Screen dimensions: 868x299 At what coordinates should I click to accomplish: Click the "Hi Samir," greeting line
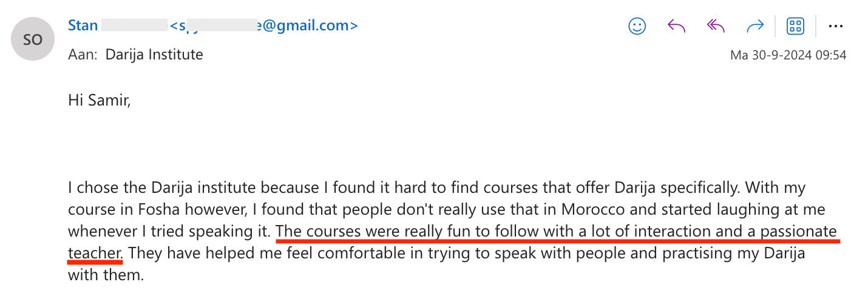[100, 99]
